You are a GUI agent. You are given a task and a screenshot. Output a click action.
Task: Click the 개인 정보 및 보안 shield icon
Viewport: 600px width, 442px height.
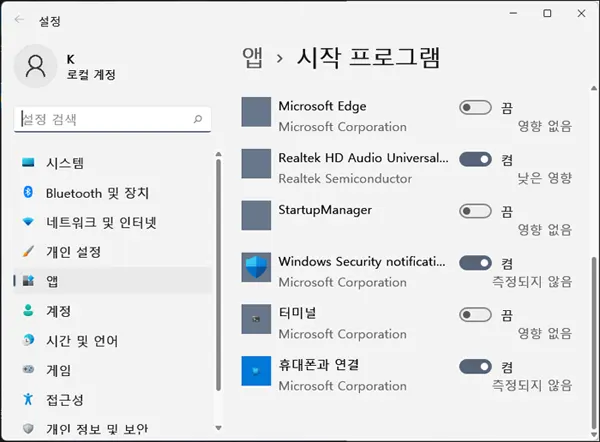pos(28,429)
